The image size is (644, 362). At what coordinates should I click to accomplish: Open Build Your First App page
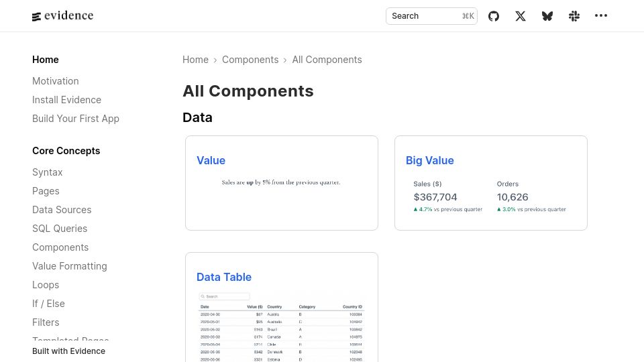tap(76, 119)
